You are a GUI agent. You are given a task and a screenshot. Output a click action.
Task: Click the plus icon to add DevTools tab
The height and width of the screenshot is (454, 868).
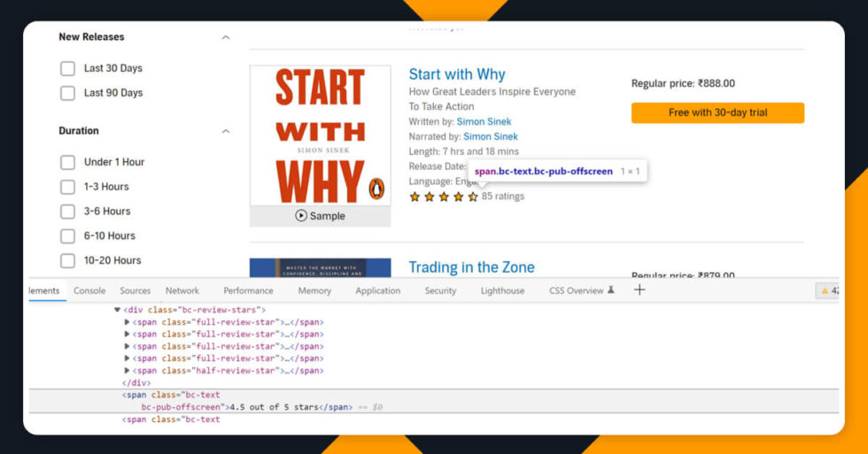pyautogui.click(x=639, y=289)
